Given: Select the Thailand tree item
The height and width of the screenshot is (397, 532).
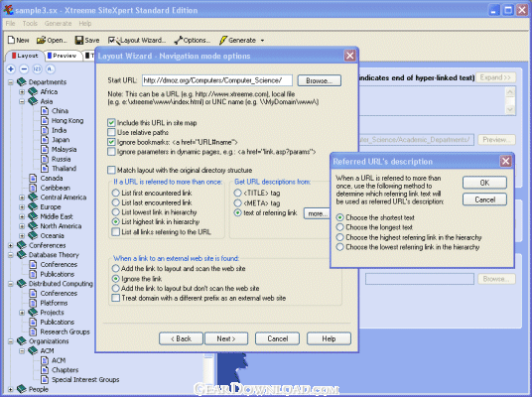Looking at the screenshot, I should click(x=65, y=169).
